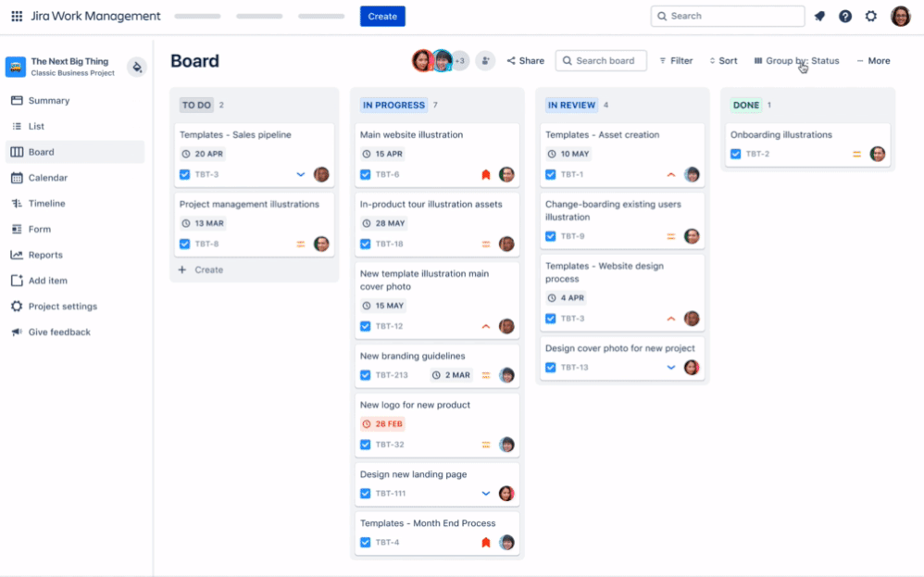
Task: Open the Form view from the sidebar
Action: point(42,229)
